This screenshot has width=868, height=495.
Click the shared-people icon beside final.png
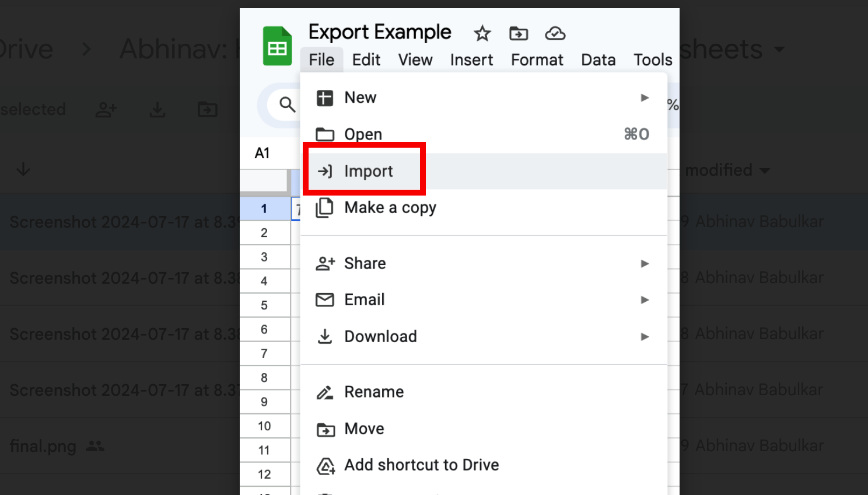(94, 446)
